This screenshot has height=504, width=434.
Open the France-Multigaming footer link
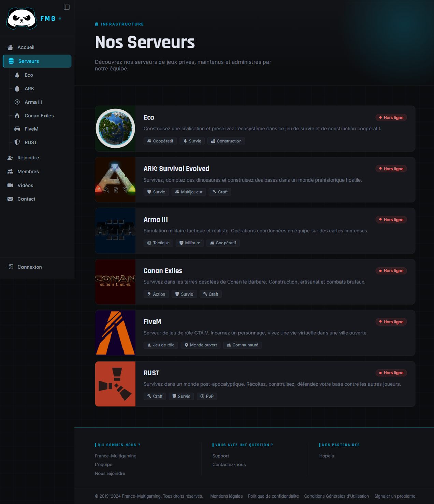(x=116, y=456)
